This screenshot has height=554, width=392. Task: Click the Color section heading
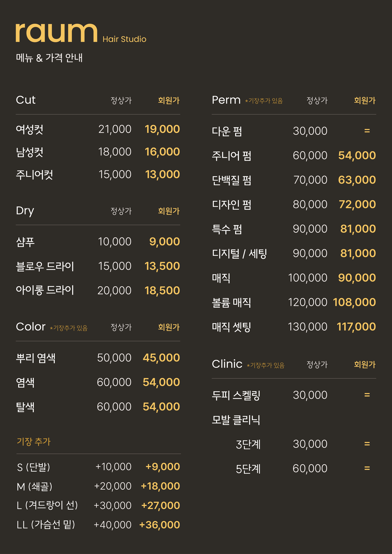pyautogui.click(x=31, y=327)
